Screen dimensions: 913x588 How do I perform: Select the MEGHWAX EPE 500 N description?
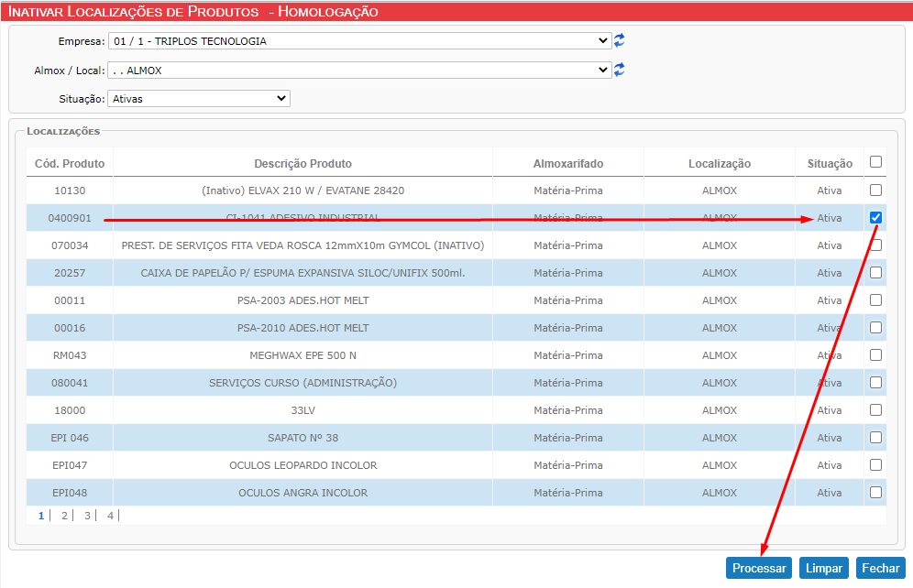click(302, 354)
